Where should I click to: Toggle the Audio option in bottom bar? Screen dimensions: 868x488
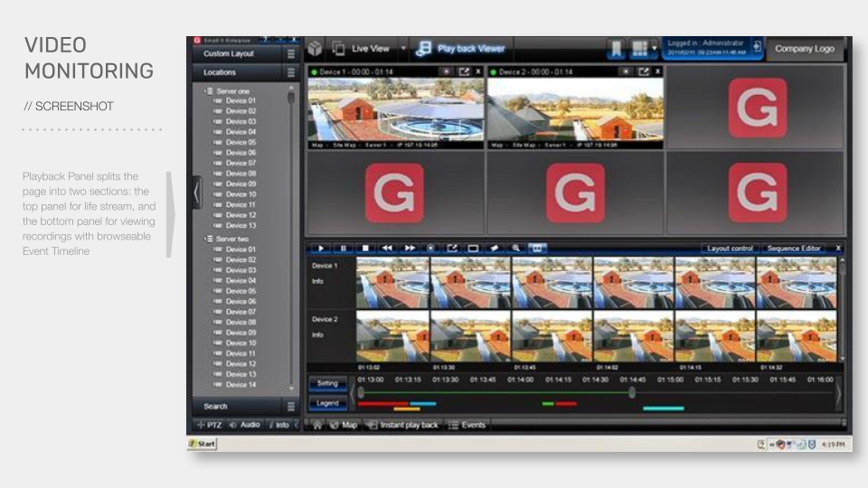[x=245, y=425]
